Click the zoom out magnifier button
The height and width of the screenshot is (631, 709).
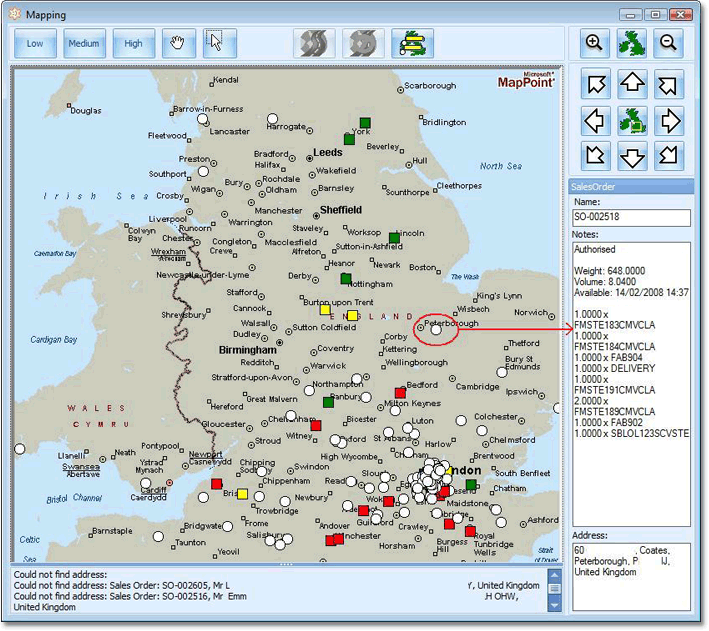point(669,43)
